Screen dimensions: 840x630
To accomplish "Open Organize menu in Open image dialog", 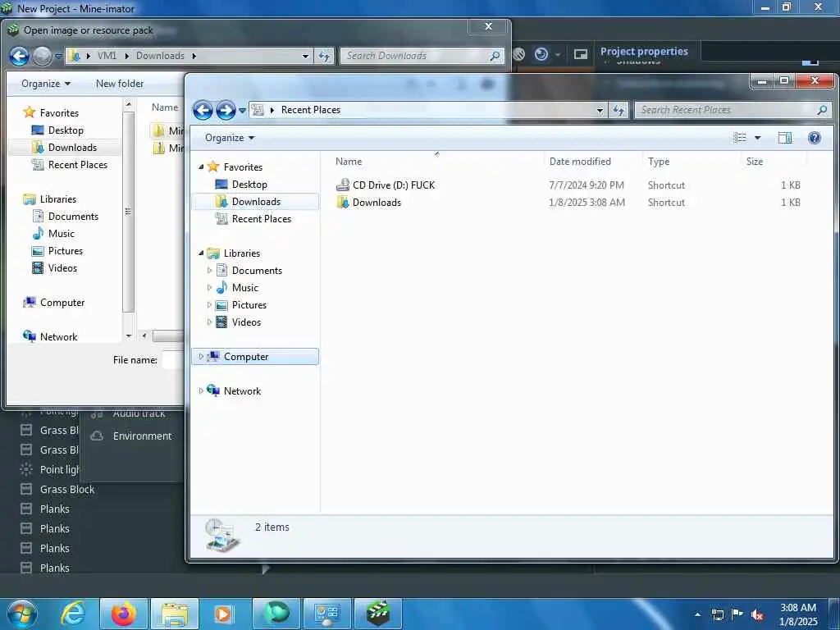I will pyautogui.click(x=46, y=84).
